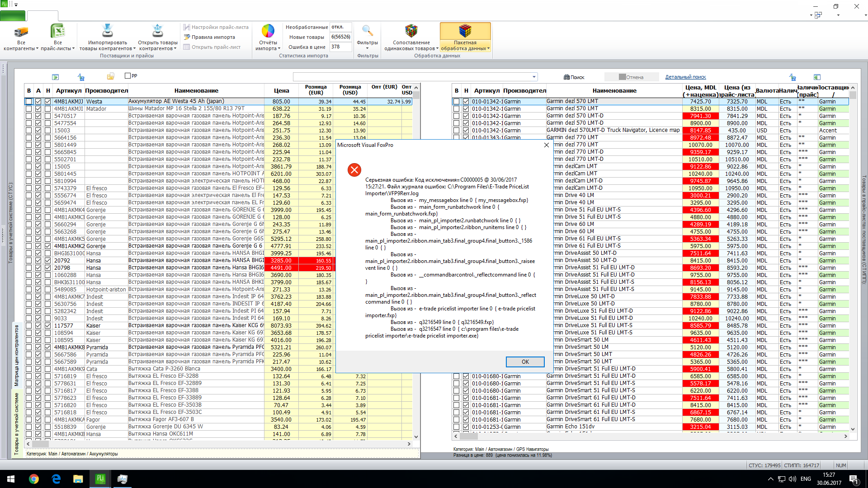Close the Microsoft Visual FoxPro dialog
This screenshot has width=868, height=488.
pyautogui.click(x=547, y=145)
